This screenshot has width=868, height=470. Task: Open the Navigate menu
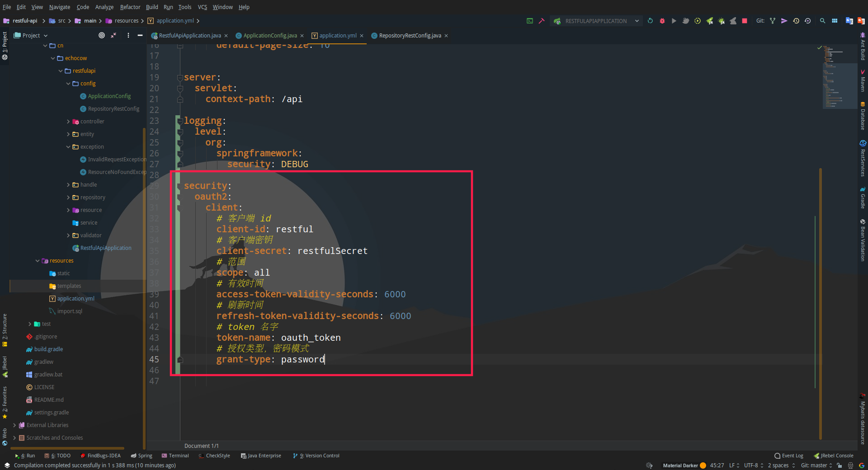point(60,7)
